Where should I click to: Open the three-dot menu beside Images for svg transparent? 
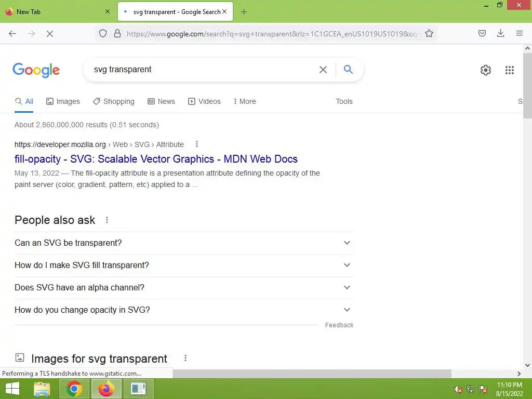tap(185, 358)
